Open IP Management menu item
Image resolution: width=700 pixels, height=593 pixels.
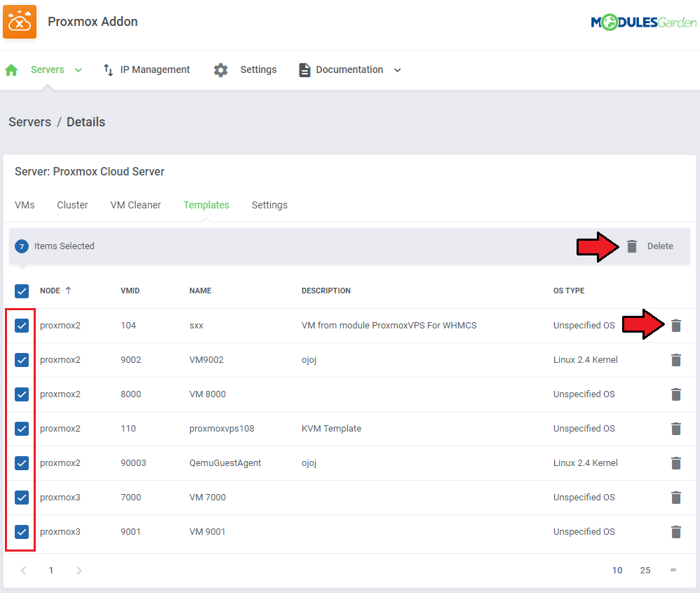(x=155, y=69)
